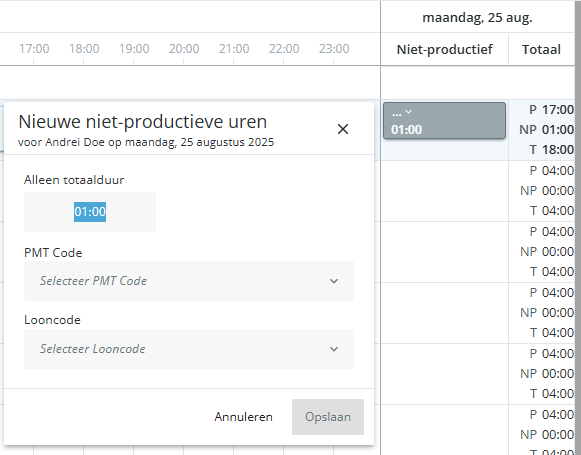
Task: Click Annuleren to cancel
Action: [x=243, y=417]
